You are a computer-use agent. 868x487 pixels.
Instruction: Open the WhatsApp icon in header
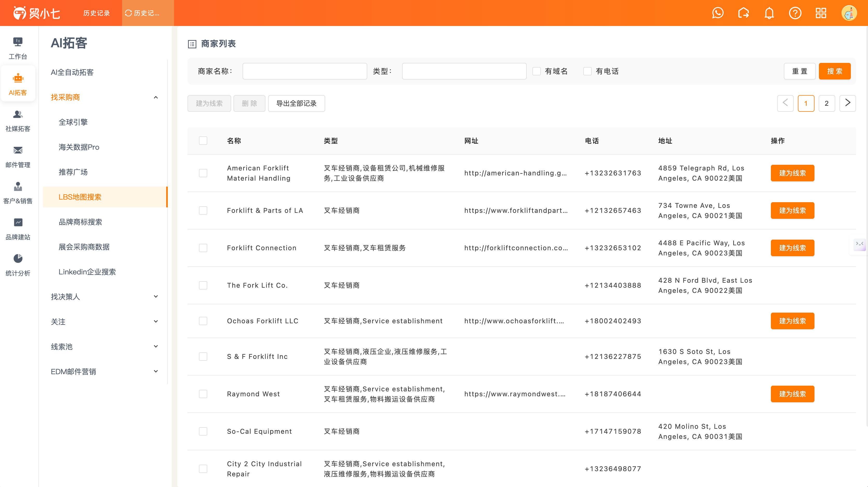(x=718, y=13)
